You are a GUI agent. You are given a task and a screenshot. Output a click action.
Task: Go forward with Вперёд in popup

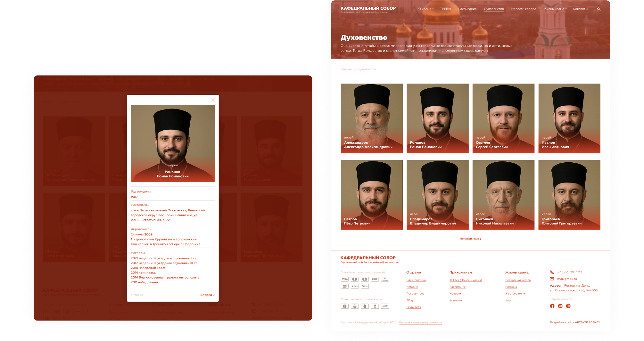click(207, 295)
